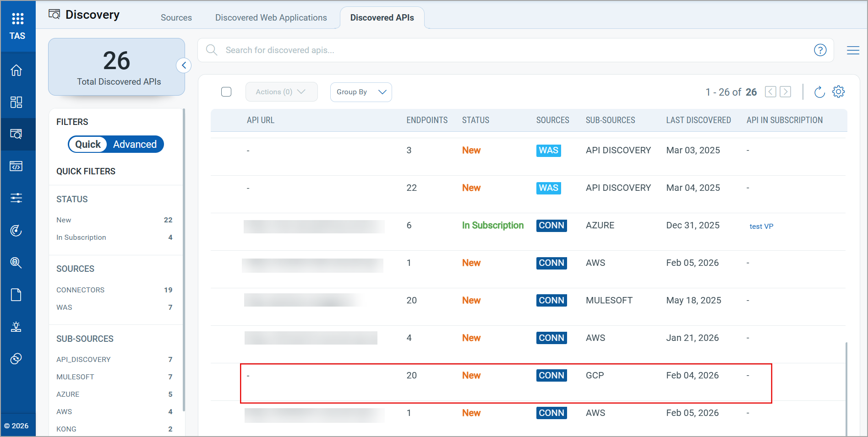The height and width of the screenshot is (437, 868).
Task: Collapse the filters panel with chevron
Action: tap(184, 65)
